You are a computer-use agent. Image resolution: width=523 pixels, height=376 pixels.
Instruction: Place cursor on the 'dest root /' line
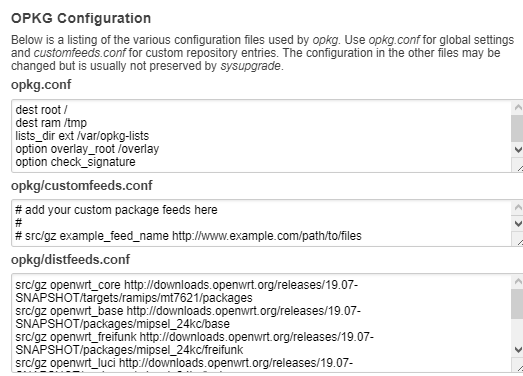tap(41, 110)
